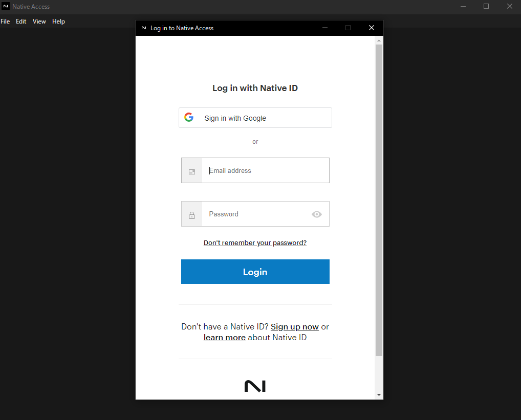
Task: Click the blue Login button
Action: [x=255, y=272]
